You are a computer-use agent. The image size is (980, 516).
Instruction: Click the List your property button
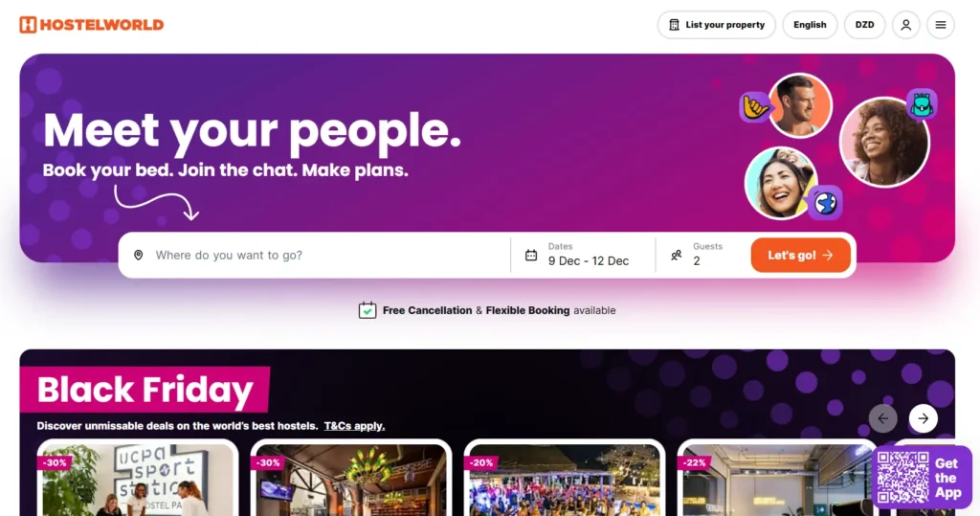(716, 25)
